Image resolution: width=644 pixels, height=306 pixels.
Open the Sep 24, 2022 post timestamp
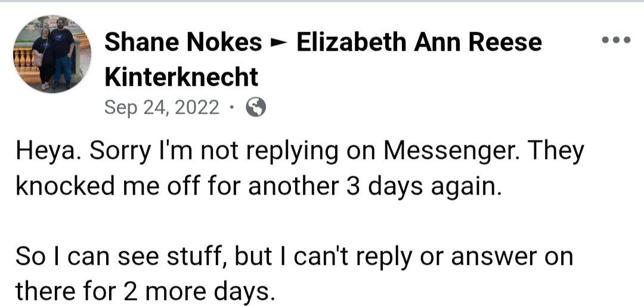tap(162, 108)
